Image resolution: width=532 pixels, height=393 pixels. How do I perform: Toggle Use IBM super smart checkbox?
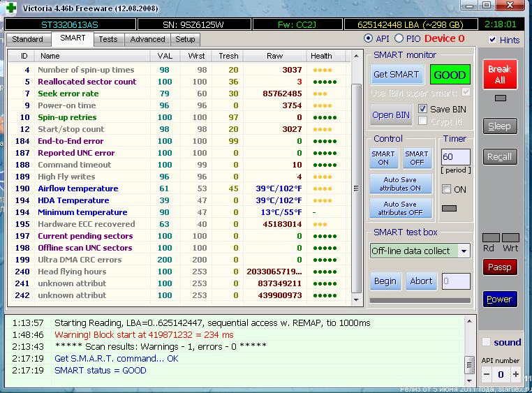pyautogui.click(x=466, y=92)
